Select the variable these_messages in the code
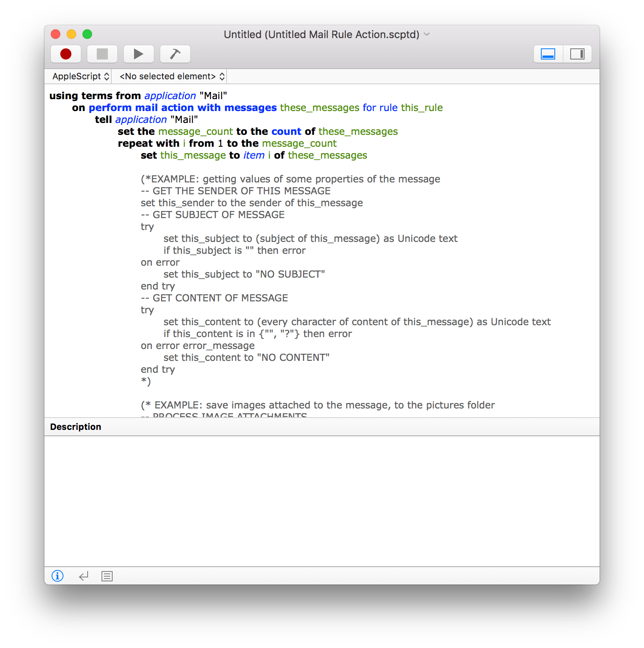This screenshot has width=644, height=648. point(318,107)
